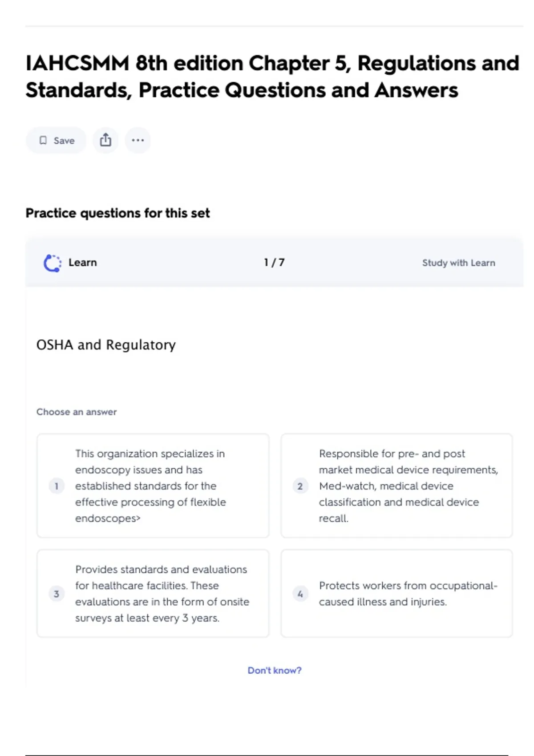
Task: Open the Study with Learn link
Action: point(458,263)
